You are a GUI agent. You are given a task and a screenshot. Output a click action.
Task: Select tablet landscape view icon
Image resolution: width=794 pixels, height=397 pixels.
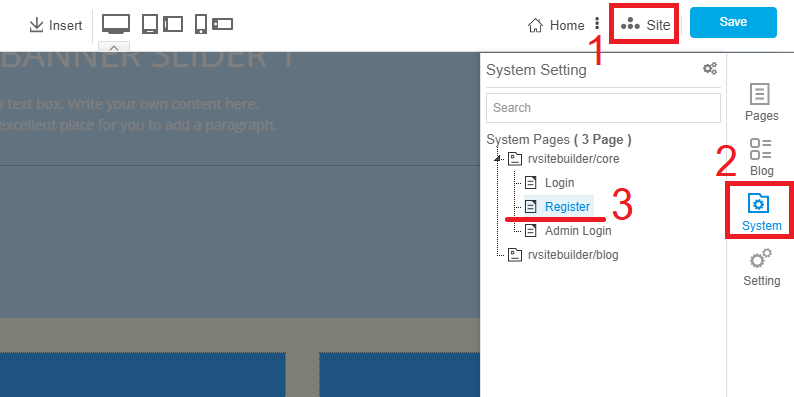[x=173, y=24]
